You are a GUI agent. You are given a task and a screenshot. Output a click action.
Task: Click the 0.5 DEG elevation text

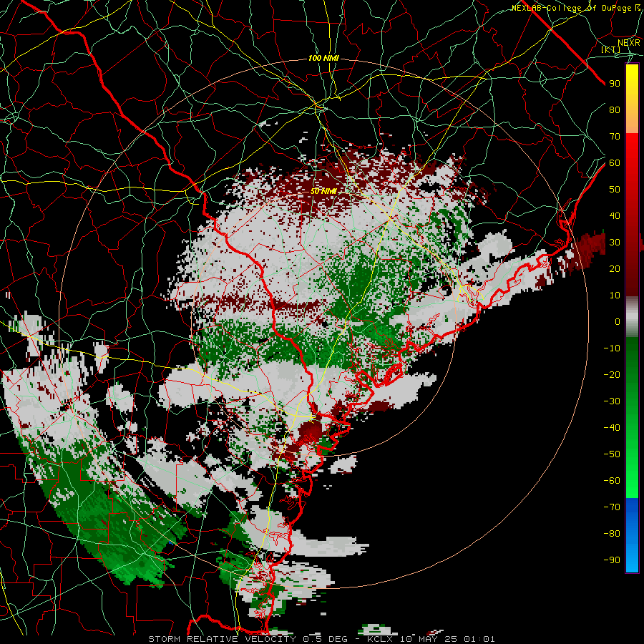(x=325, y=639)
